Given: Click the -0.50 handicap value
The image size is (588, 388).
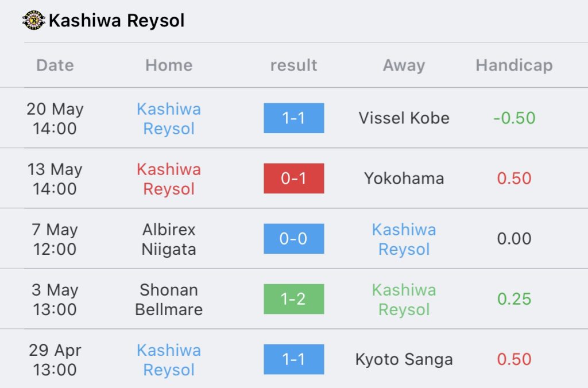Looking at the screenshot, I should click(x=514, y=118).
